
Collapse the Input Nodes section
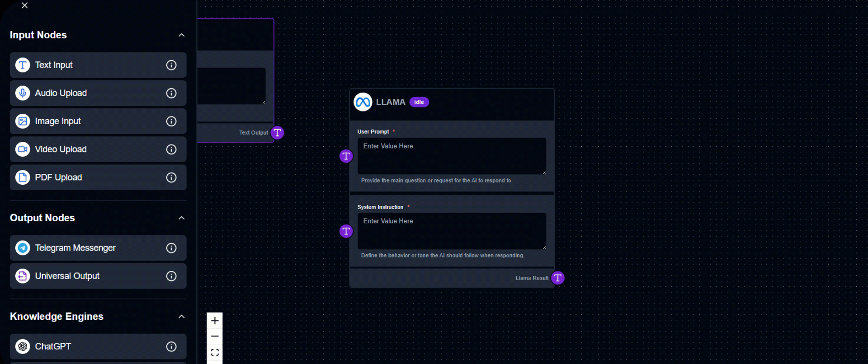click(x=181, y=35)
